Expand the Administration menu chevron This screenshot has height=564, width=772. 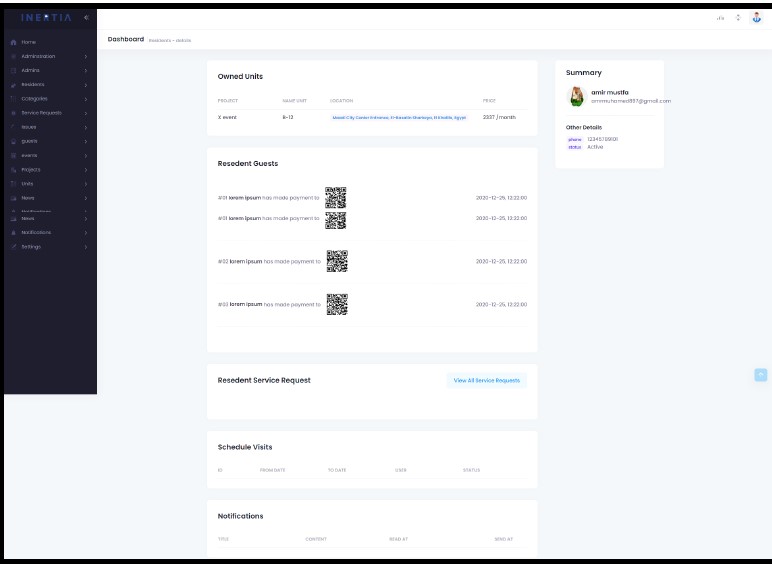(86, 56)
